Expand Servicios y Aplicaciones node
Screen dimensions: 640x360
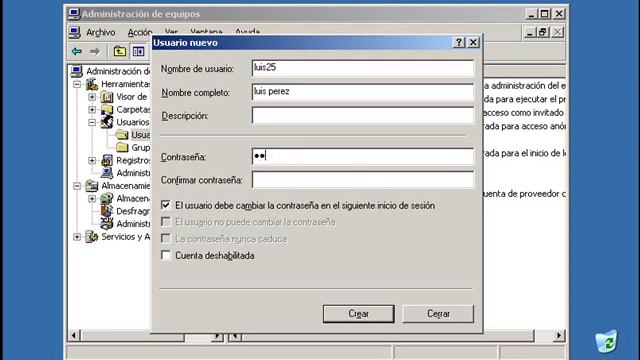coord(77,237)
